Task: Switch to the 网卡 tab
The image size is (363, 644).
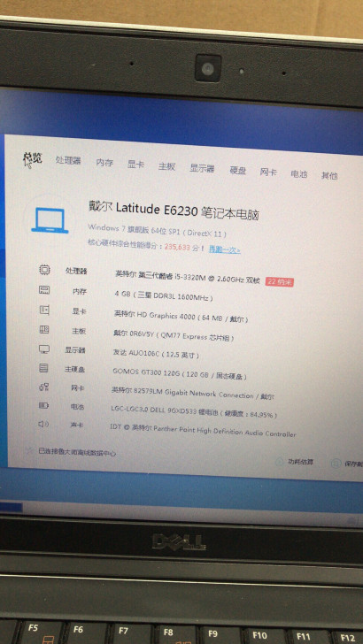Action: click(268, 172)
